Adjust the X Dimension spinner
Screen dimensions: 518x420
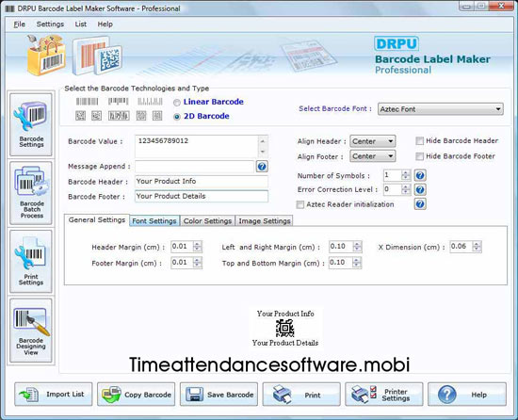click(477, 247)
